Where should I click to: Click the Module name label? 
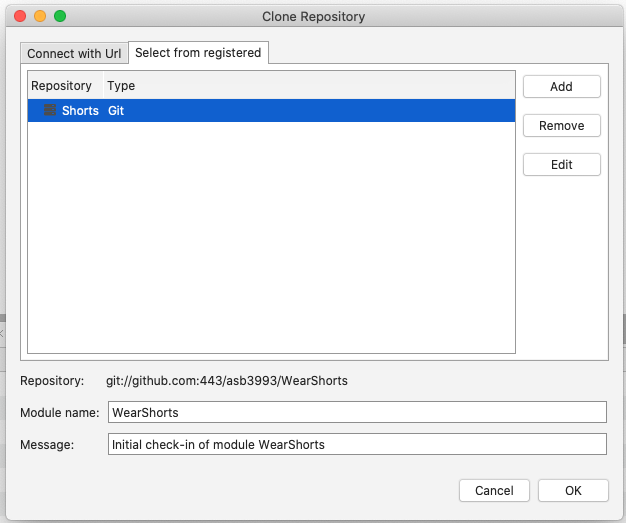(x=59, y=412)
